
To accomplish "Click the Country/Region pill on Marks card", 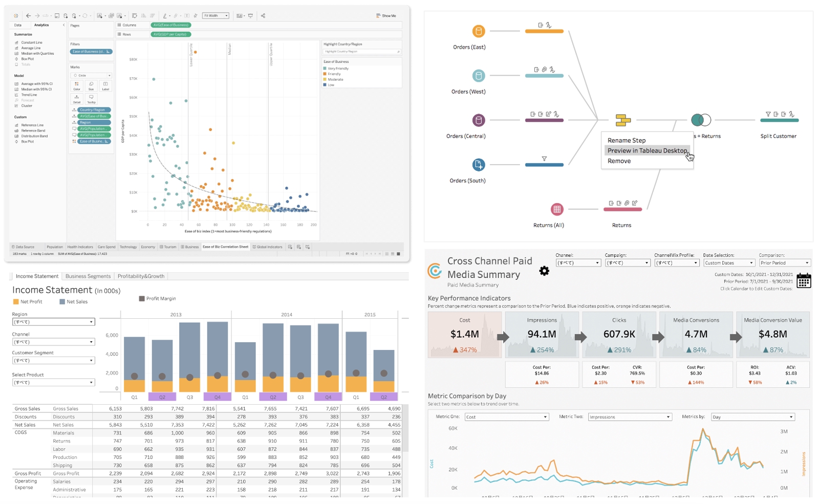I will (94, 110).
